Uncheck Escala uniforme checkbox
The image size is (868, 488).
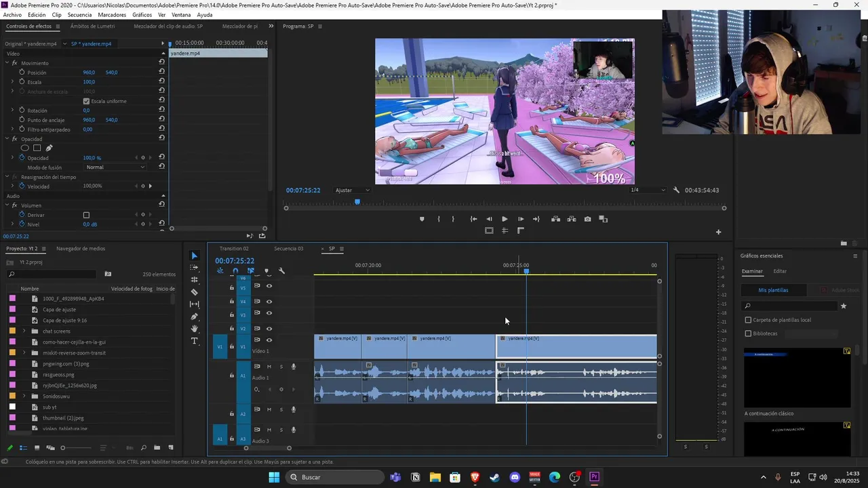coord(86,101)
